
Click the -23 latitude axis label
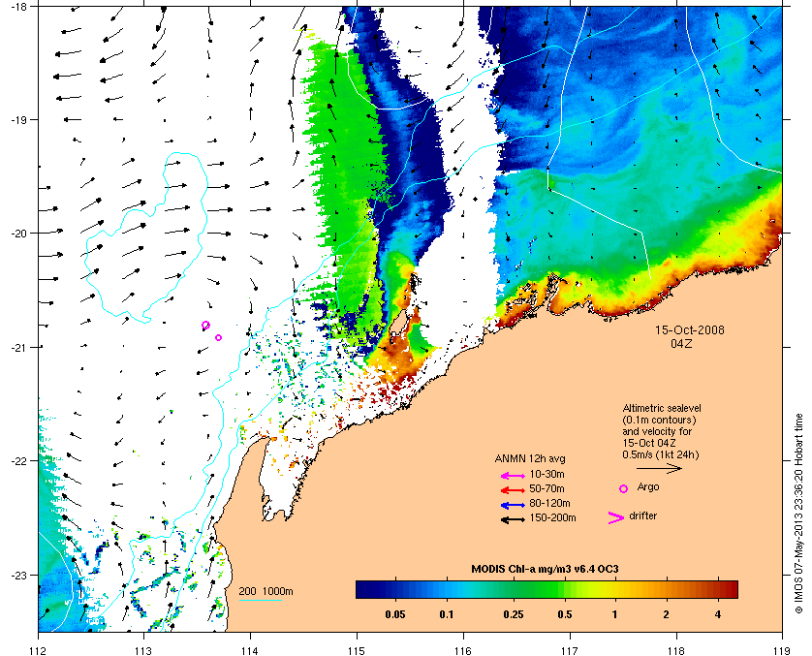pos(17,575)
